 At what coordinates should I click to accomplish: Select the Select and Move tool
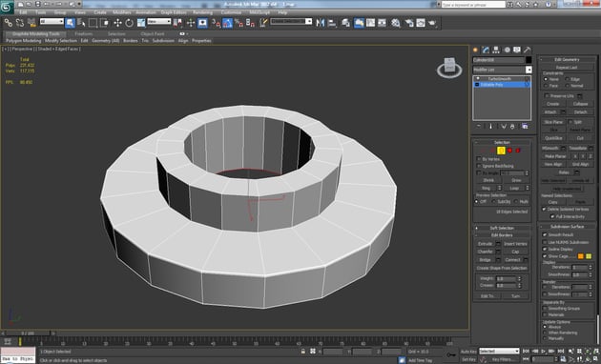click(117, 23)
